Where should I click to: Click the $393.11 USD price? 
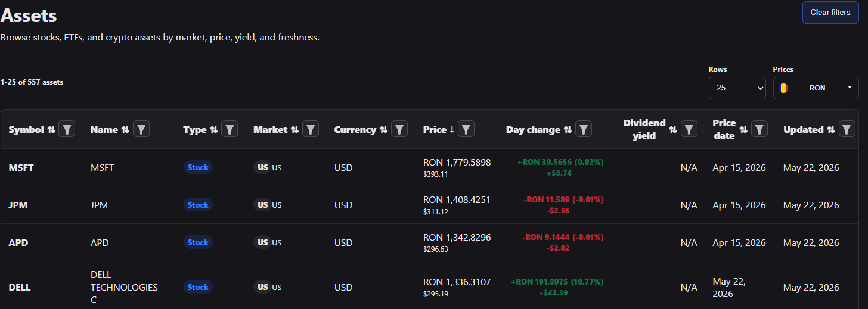pyautogui.click(x=435, y=174)
